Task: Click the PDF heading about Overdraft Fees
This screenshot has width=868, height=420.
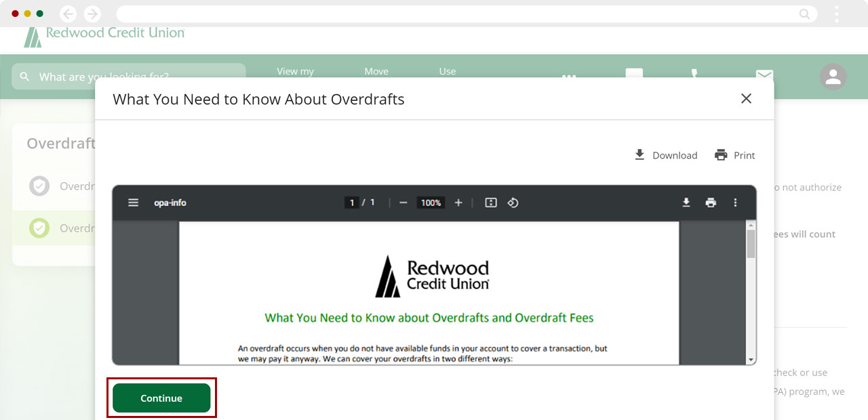Action: pyautogui.click(x=429, y=317)
